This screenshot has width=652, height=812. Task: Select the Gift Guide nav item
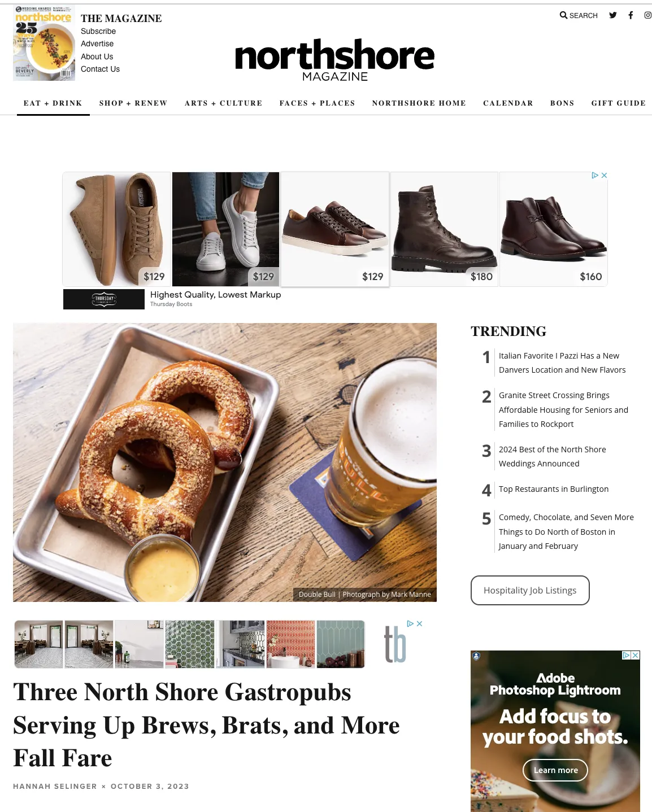(619, 103)
